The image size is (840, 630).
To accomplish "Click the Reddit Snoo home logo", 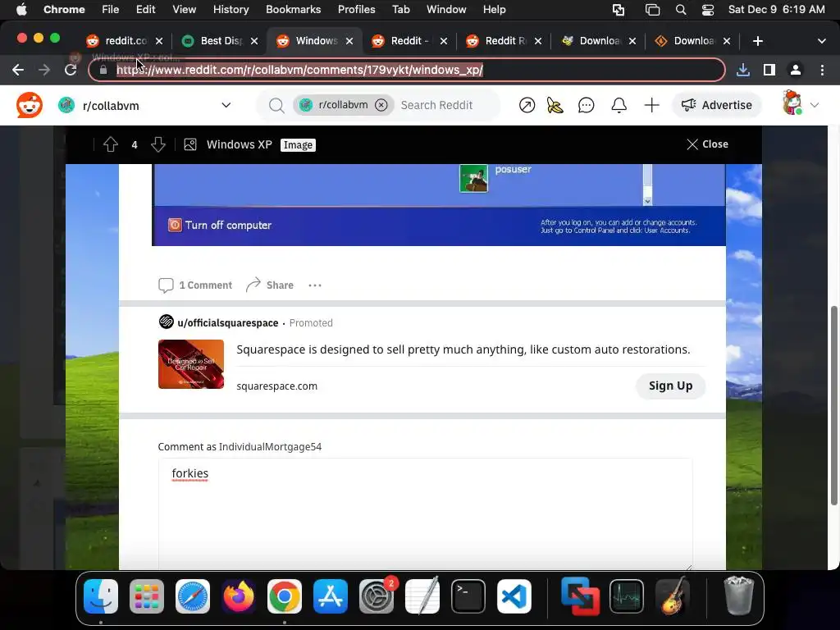I will [x=29, y=105].
